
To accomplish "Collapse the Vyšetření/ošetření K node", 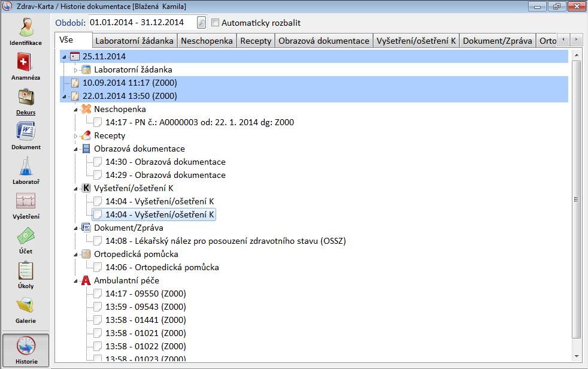I will (75, 189).
